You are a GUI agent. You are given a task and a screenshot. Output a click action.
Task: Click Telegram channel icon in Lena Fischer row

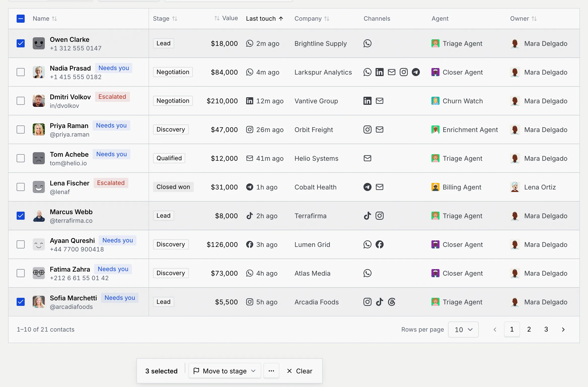pyautogui.click(x=367, y=187)
